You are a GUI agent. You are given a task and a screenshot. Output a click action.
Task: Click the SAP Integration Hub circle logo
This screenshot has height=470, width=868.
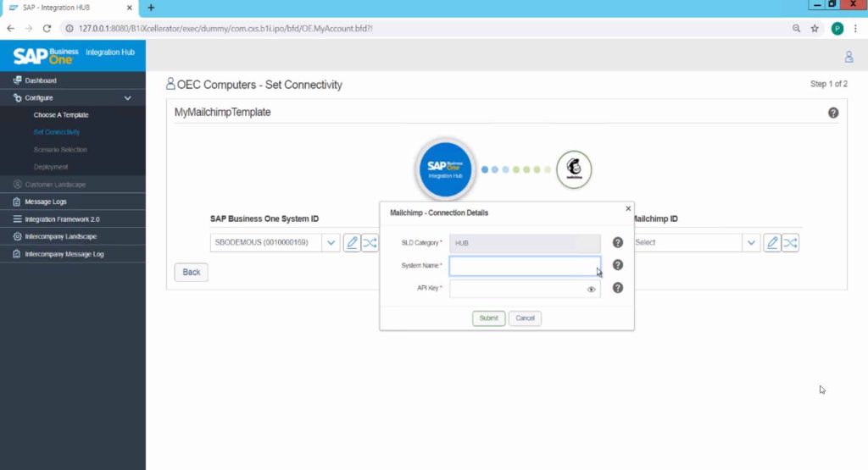pos(445,169)
